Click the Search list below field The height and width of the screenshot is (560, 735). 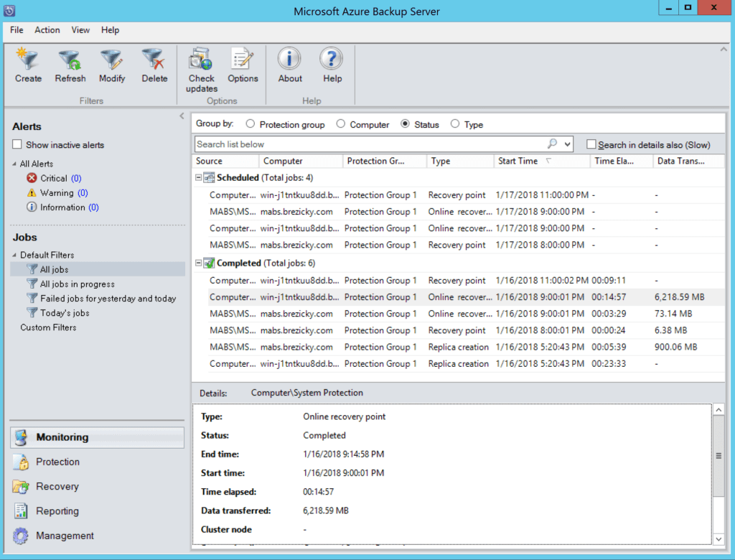(x=370, y=144)
